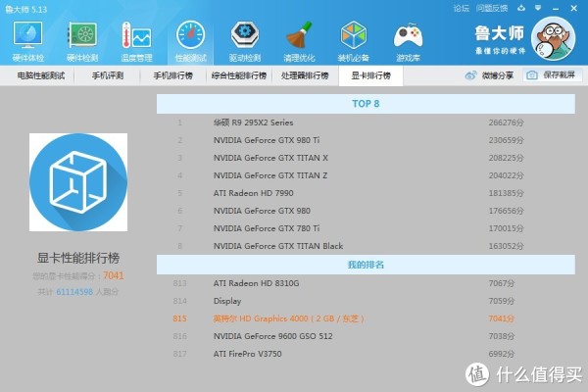Image resolution: width=588 pixels, height=392 pixels.
Task: Click the score 6992分
Action: click(502, 354)
